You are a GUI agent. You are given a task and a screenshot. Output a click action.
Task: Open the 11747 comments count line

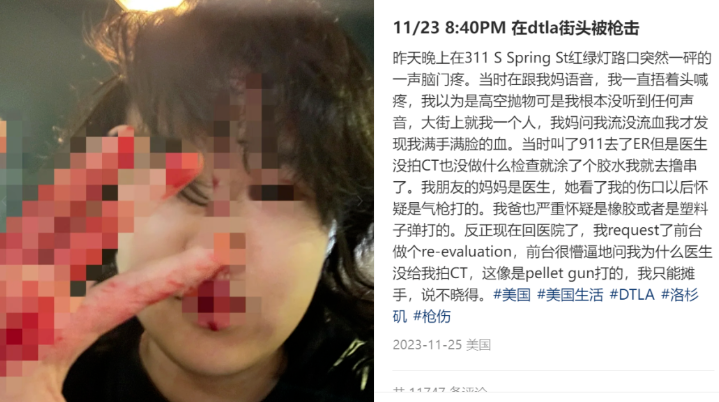click(440, 392)
